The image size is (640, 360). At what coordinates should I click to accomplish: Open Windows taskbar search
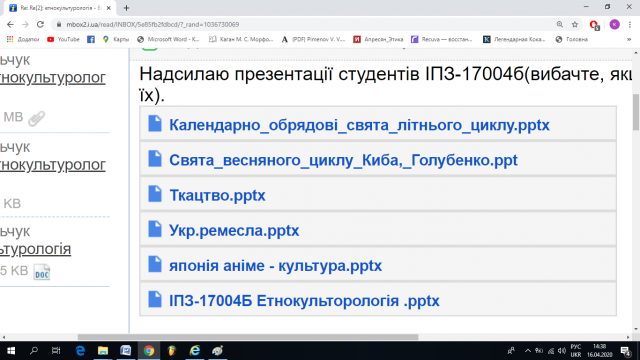click(34, 351)
